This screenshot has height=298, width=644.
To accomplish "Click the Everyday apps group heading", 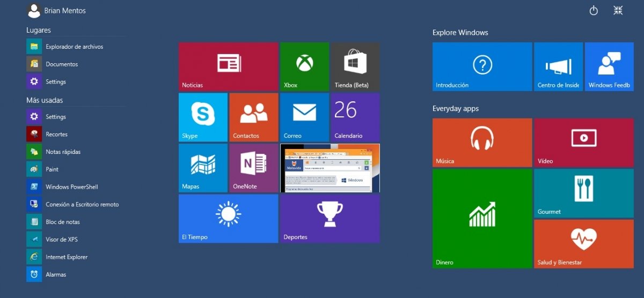I will coord(456,109).
